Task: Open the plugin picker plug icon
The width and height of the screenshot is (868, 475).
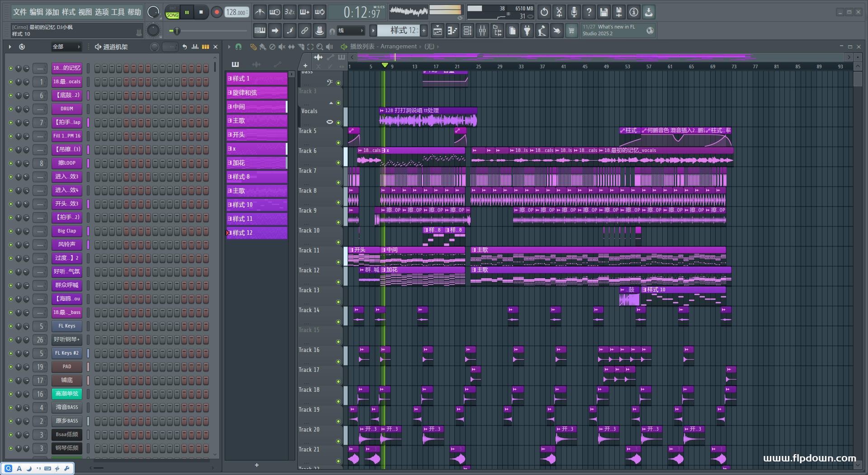Action: tap(527, 31)
